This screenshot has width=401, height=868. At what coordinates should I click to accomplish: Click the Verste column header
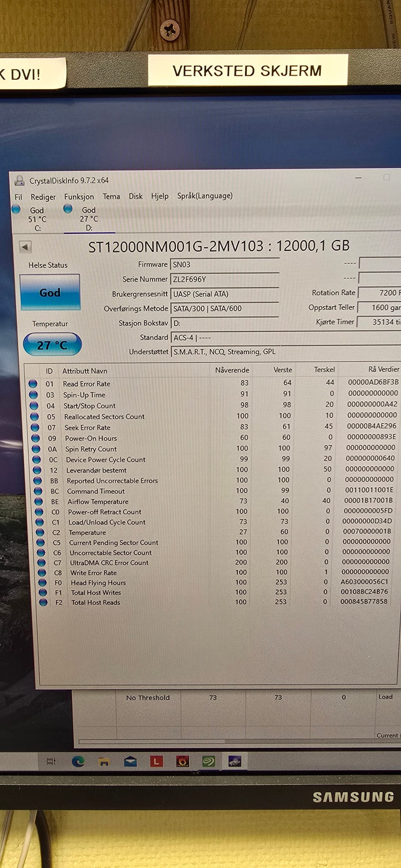point(283,370)
